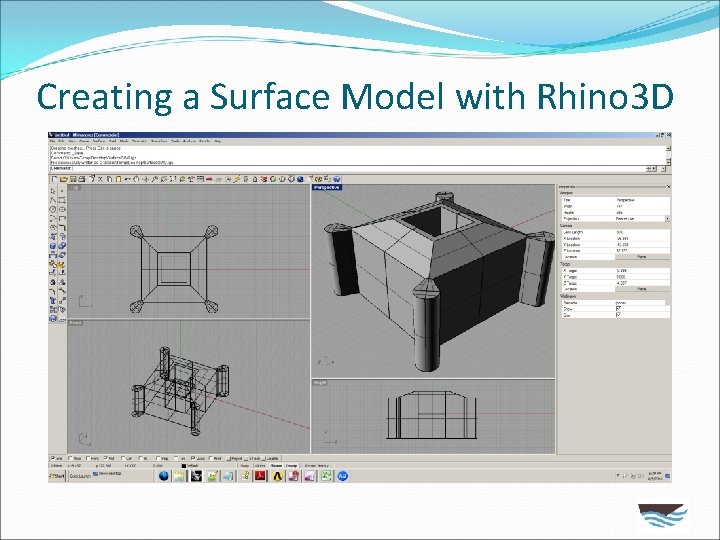The width and height of the screenshot is (720, 540).
Task: Click the four-pane viewport layout icon
Action: (x=200, y=179)
